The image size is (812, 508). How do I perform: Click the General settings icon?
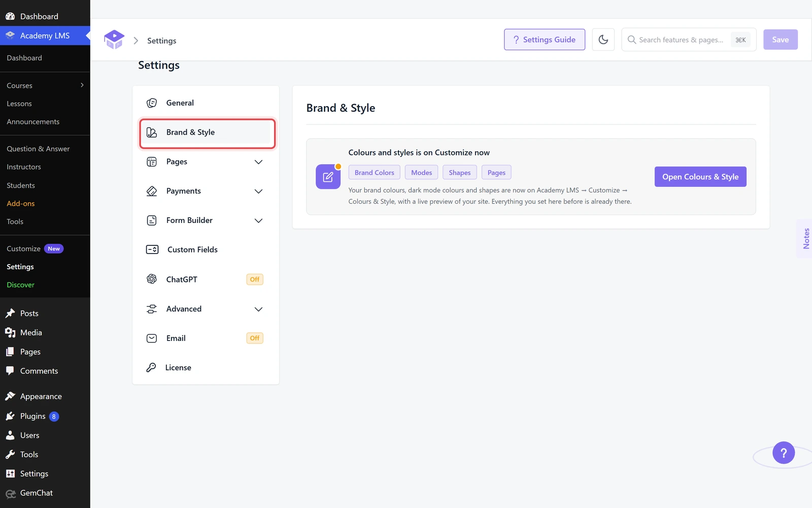click(152, 103)
